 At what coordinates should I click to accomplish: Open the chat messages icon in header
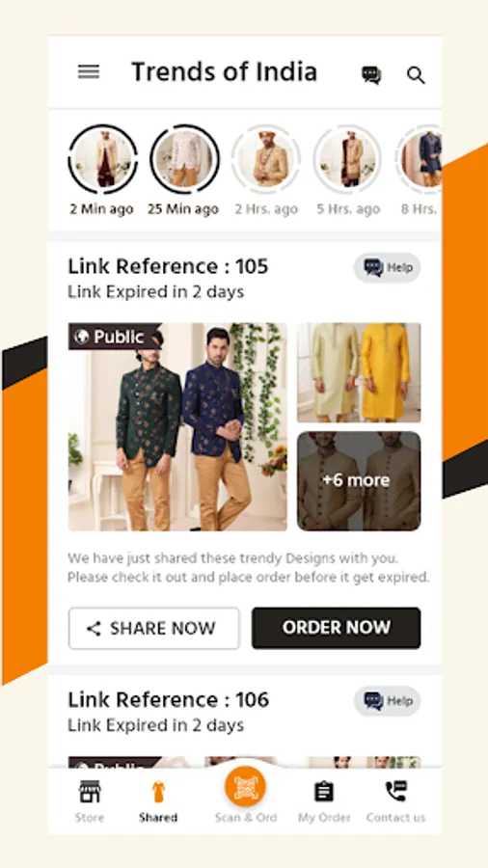371,74
